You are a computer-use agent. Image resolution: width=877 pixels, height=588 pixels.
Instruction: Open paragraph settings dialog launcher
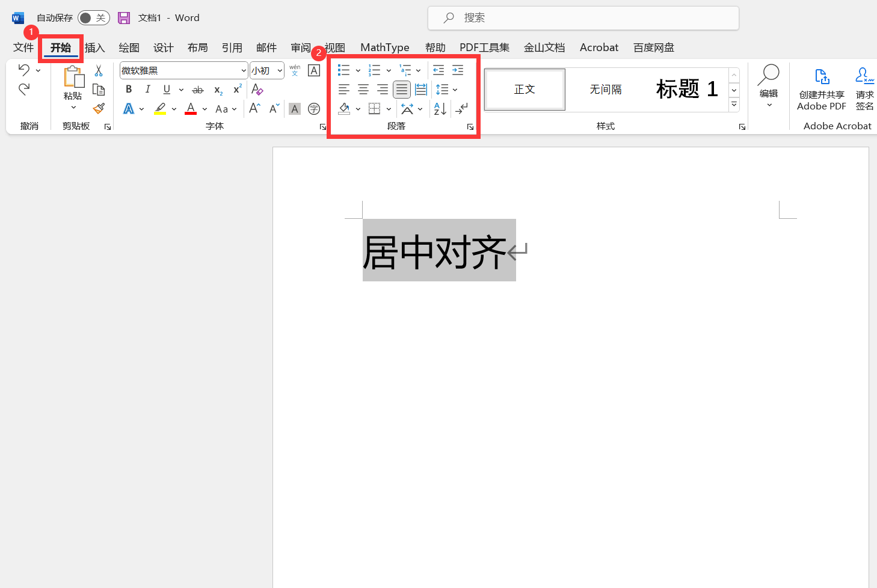(470, 127)
